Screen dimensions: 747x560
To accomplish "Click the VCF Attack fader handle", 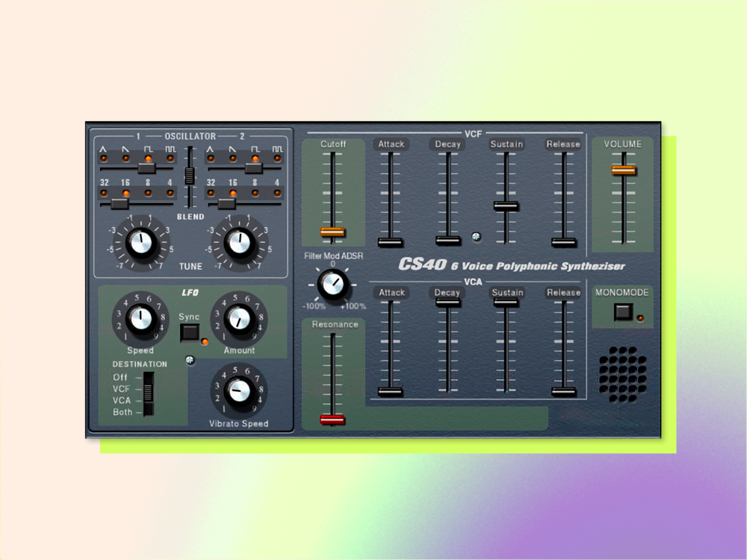I will [390, 242].
